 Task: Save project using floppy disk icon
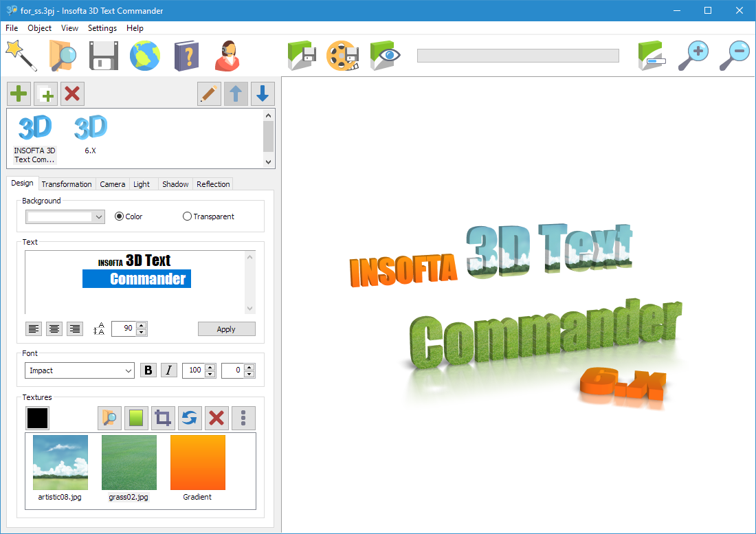(104, 56)
